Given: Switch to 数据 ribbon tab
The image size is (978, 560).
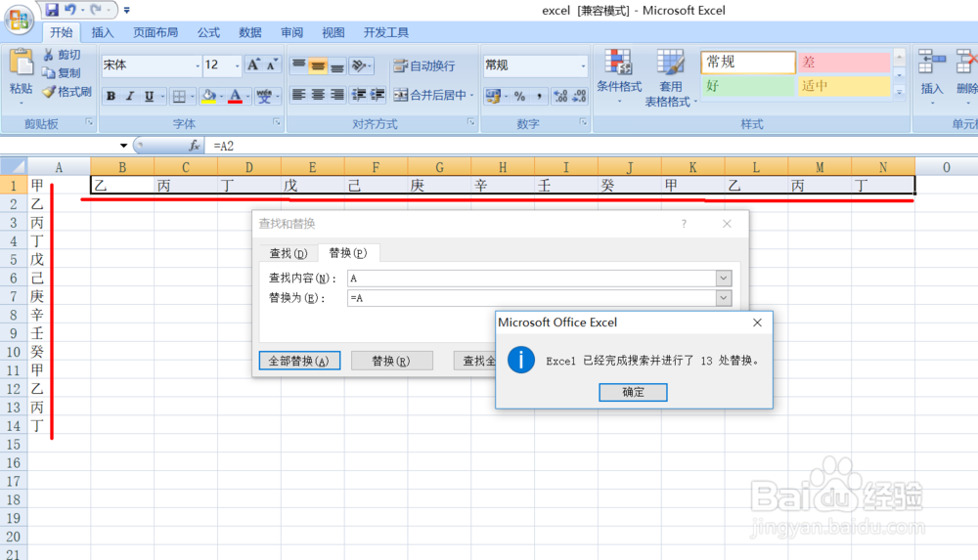Looking at the screenshot, I should (x=250, y=32).
